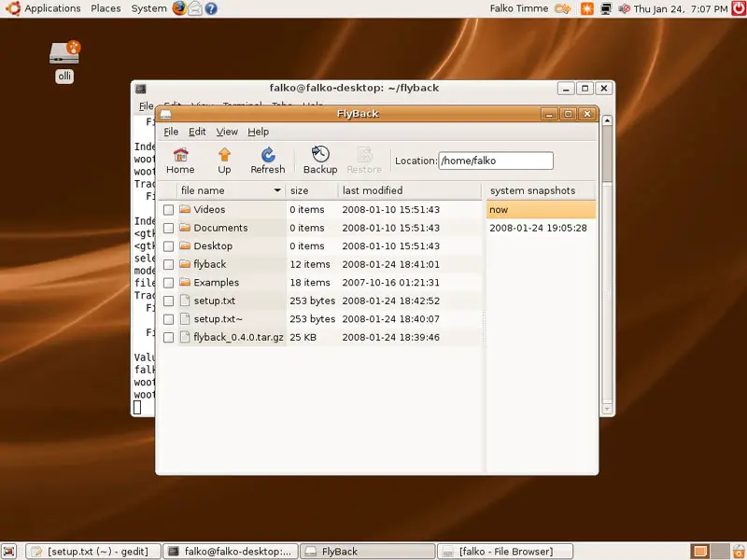Switch to setup.txt gedit taskbar button
The height and width of the screenshot is (560, 747).
92,552
